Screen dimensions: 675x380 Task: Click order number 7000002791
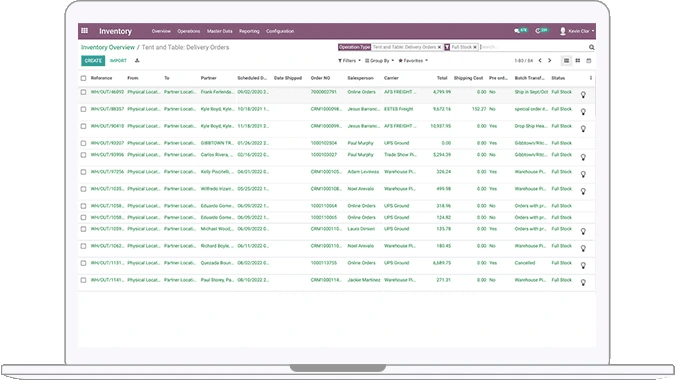324,92
